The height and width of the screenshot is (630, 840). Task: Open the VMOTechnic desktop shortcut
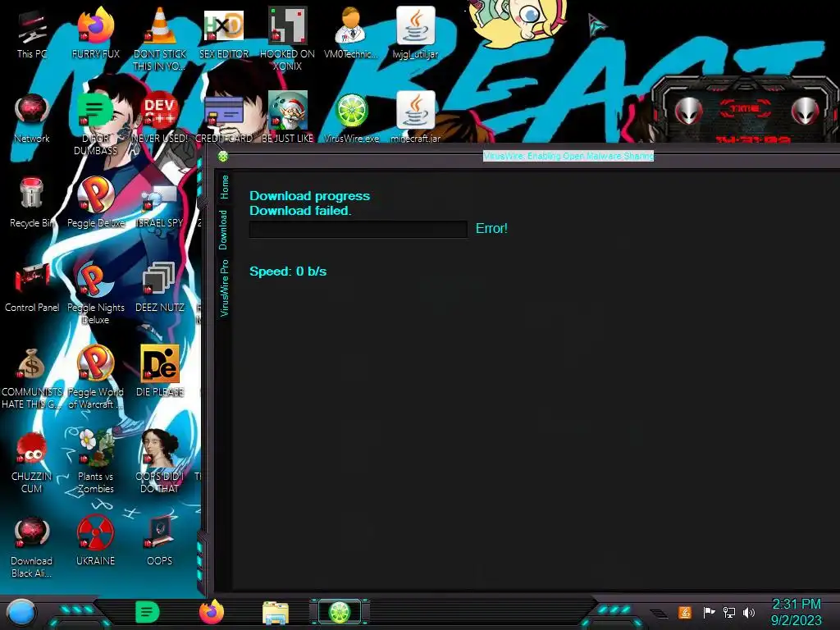(x=351, y=32)
